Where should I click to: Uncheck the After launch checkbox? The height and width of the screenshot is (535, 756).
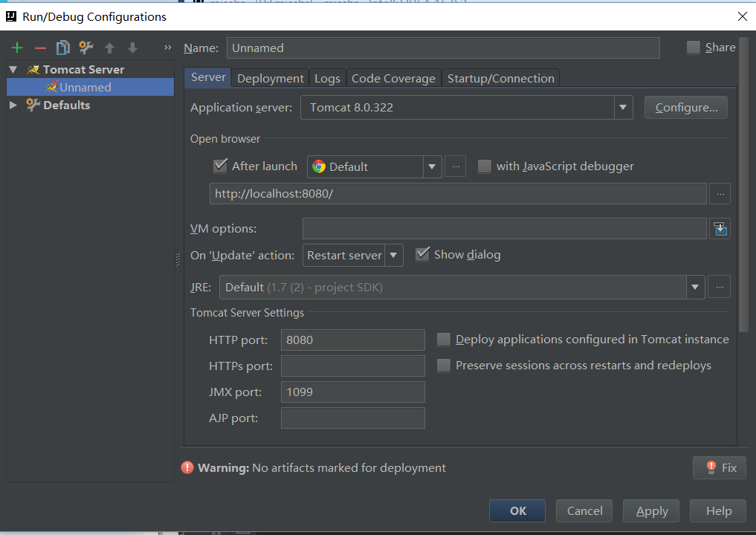tap(220, 166)
